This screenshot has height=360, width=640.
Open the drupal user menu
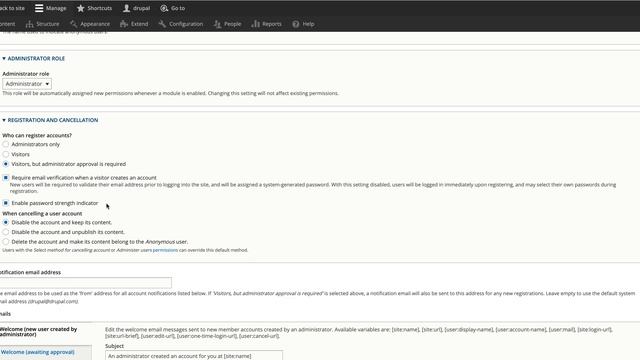[x=137, y=8]
